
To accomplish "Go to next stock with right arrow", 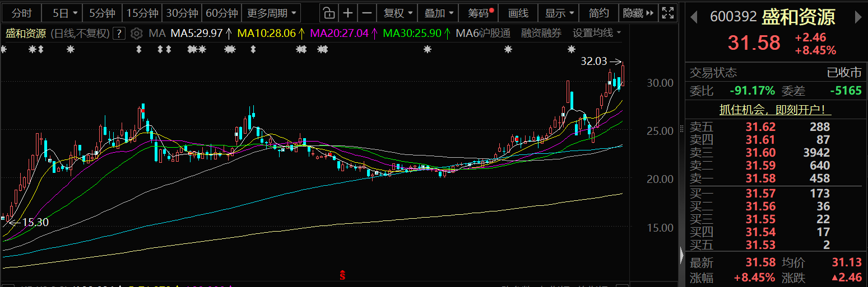I will (858, 17).
